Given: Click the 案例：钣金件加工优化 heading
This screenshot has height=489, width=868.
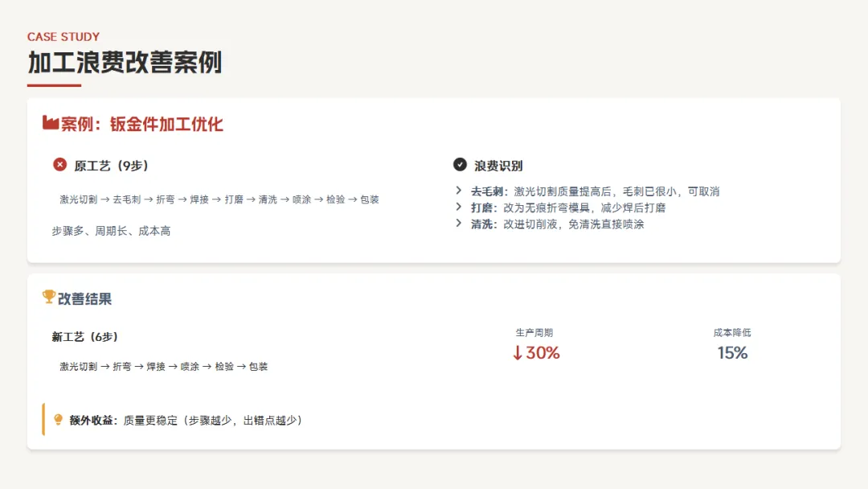Looking at the screenshot, I should 142,124.
